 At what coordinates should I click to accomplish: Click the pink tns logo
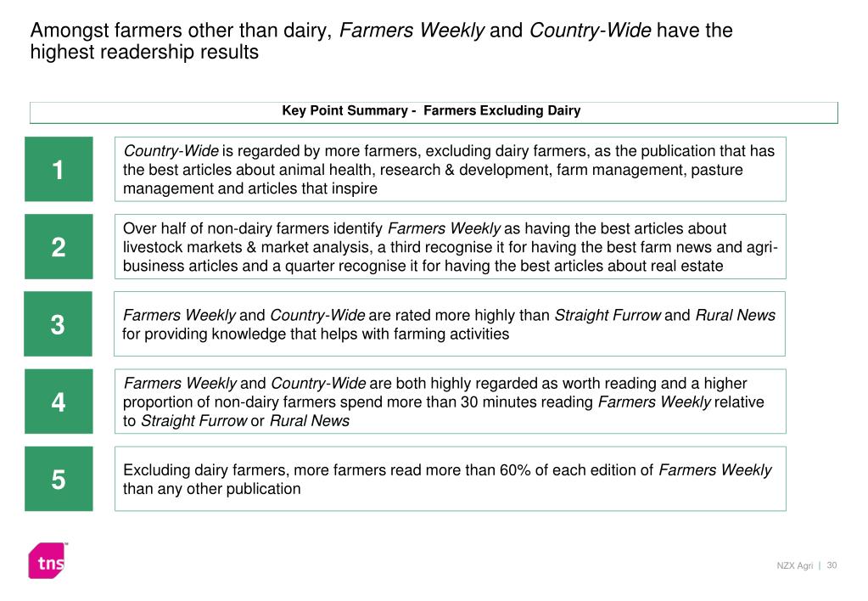coord(48,560)
